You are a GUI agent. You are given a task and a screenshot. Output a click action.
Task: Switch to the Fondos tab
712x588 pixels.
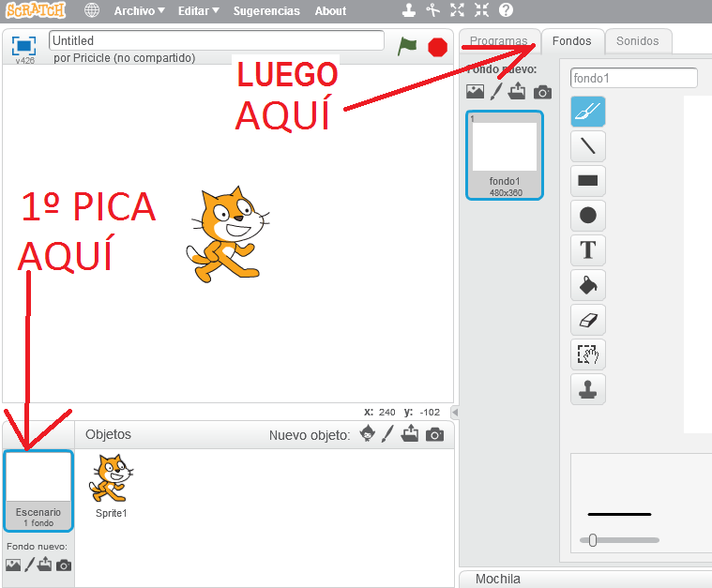click(571, 41)
